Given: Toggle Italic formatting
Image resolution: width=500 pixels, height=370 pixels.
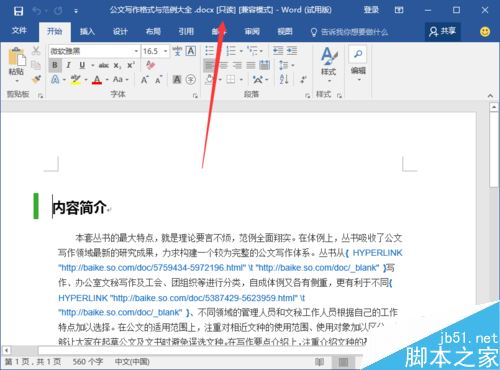Looking at the screenshot, I should tap(68, 65).
